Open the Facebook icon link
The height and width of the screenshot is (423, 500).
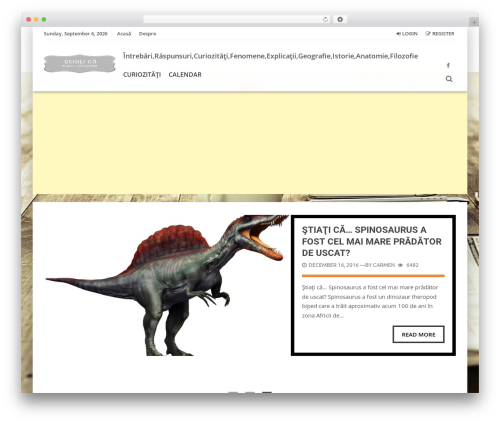point(448,65)
